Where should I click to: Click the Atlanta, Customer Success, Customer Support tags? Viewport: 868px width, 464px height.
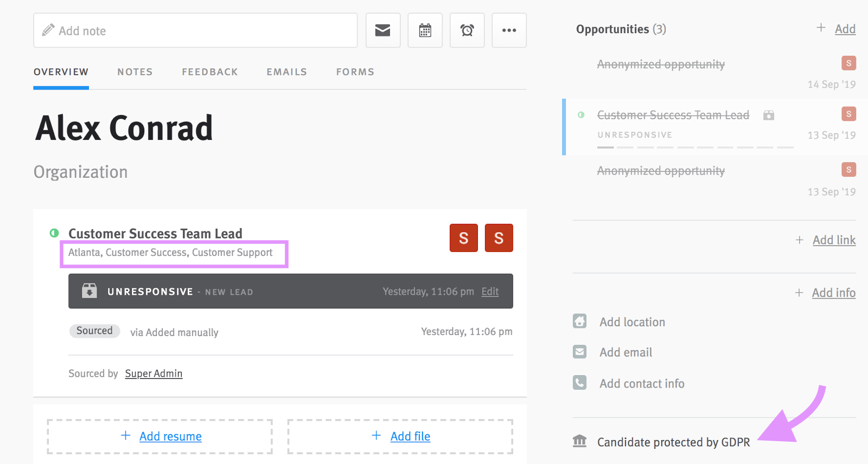click(170, 253)
